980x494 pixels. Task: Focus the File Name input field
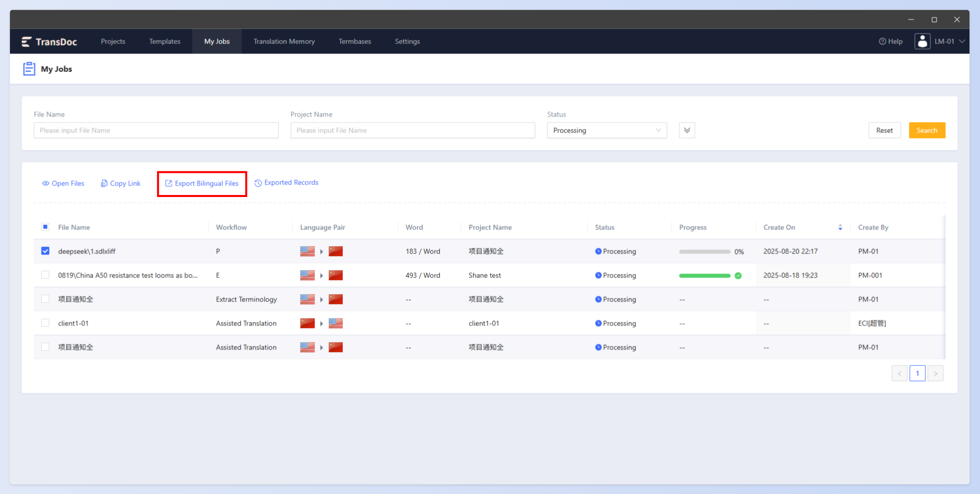tap(156, 130)
